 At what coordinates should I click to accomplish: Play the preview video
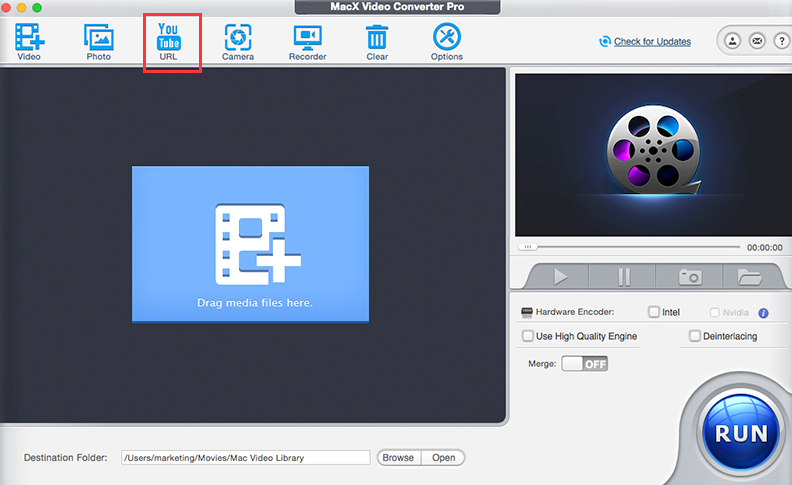click(x=560, y=277)
